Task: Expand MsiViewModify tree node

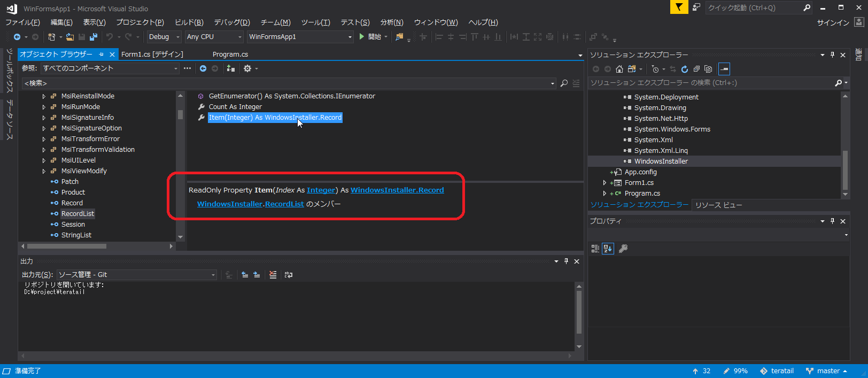Action: (44, 171)
